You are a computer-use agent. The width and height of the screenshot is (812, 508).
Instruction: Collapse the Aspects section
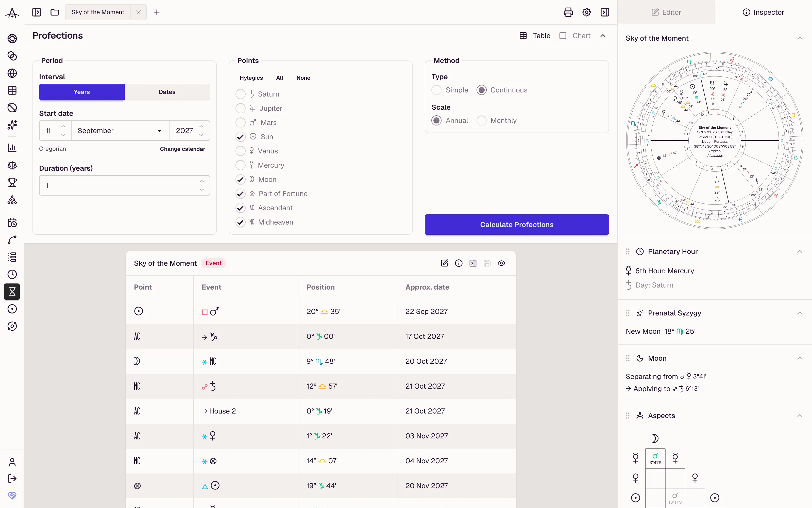coord(800,416)
